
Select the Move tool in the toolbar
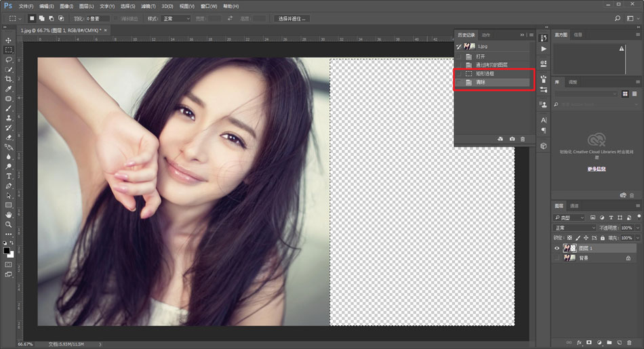pos(9,41)
